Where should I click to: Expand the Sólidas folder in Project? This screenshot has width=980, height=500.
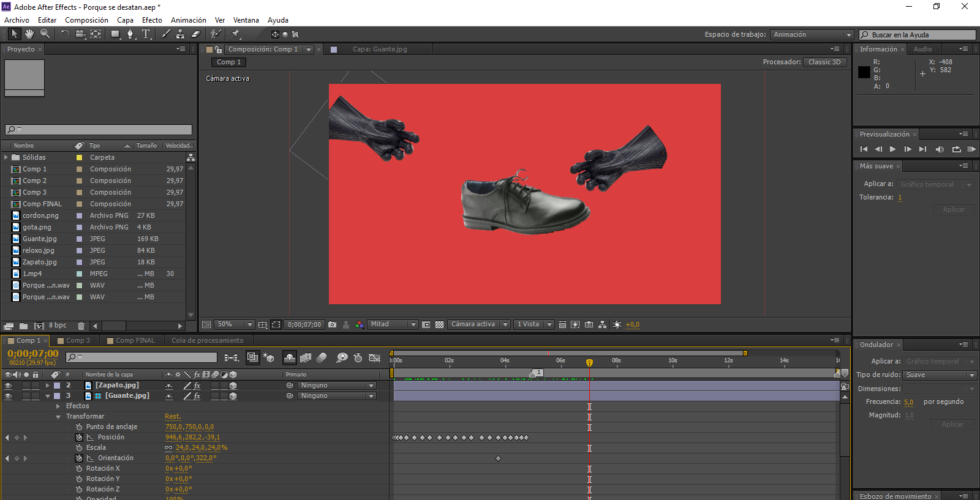tap(6, 157)
